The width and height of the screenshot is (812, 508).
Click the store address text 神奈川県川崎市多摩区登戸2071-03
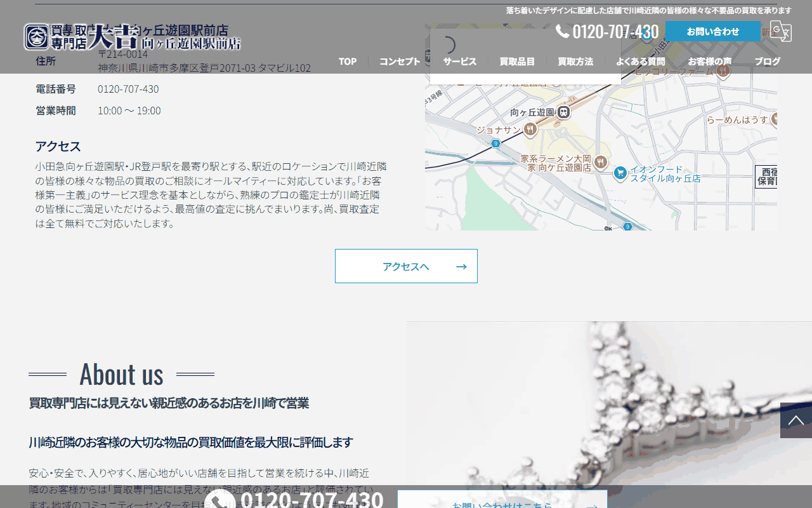204,68
